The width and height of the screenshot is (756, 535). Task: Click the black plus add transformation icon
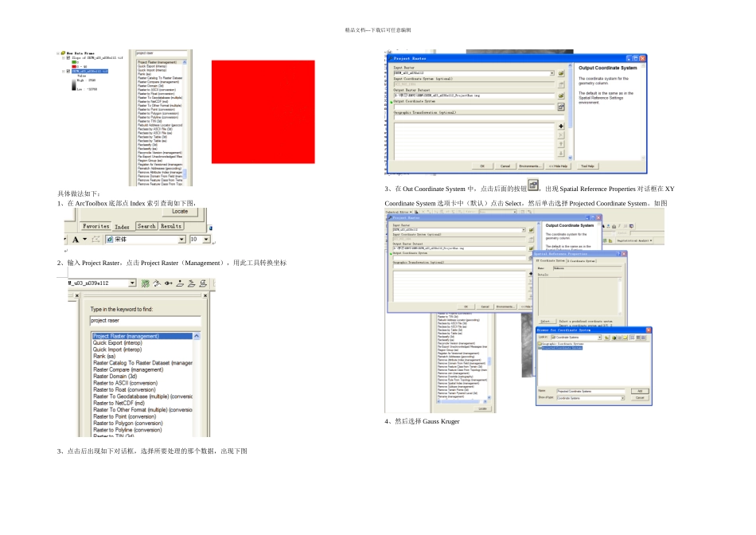pyautogui.click(x=561, y=126)
